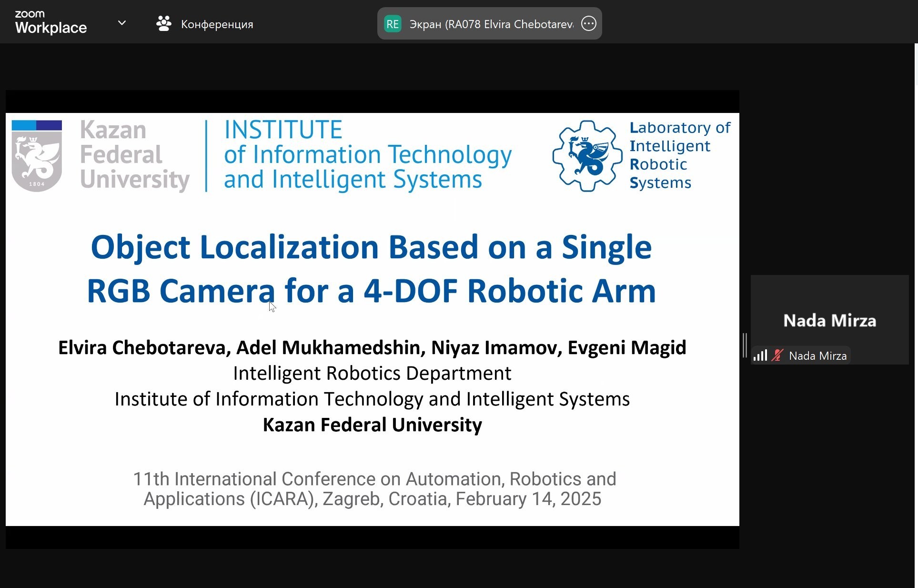The width and height of the screenshot is (918, 588).
Task: Click the LIRS gear-shaped laboratory logo
Action: 587,156
